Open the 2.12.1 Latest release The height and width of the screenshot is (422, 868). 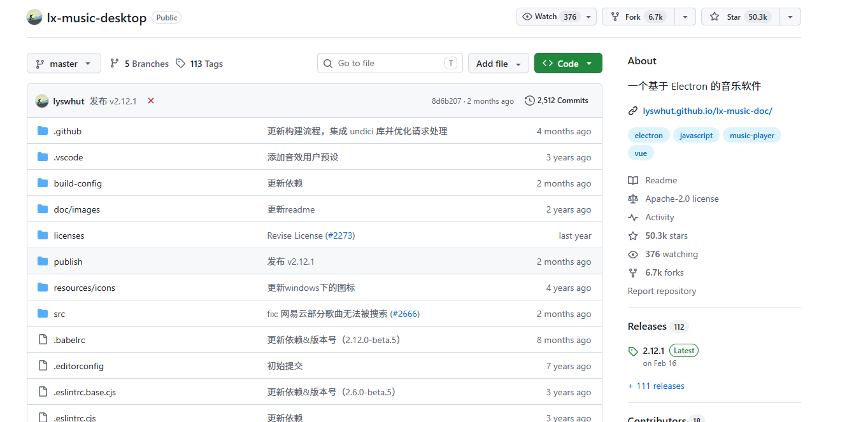[x=670, y=350]
